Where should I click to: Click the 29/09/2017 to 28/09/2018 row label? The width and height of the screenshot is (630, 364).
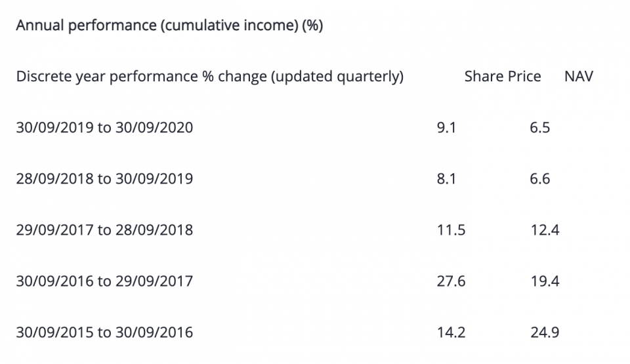(104, 230)
